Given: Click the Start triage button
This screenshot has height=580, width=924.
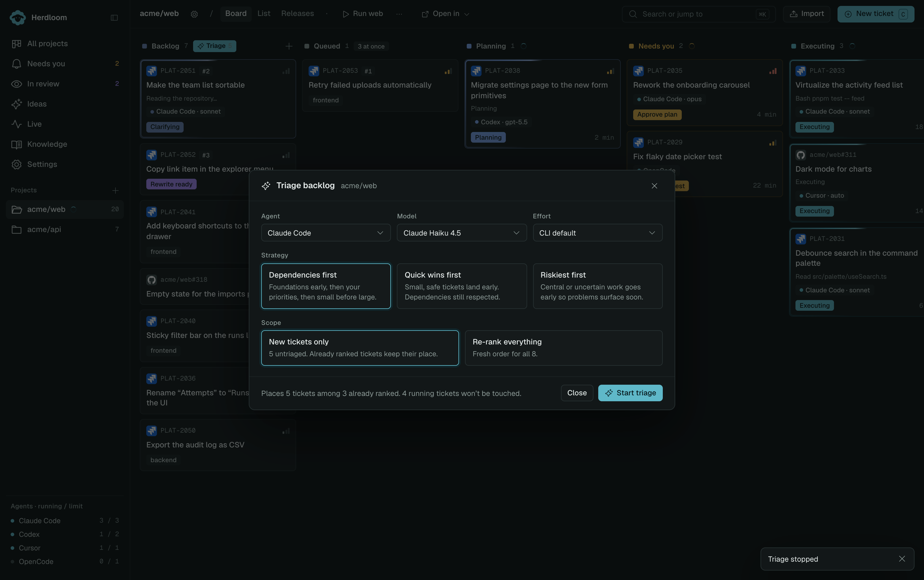Looking at the screenshot, I should 630,393.
